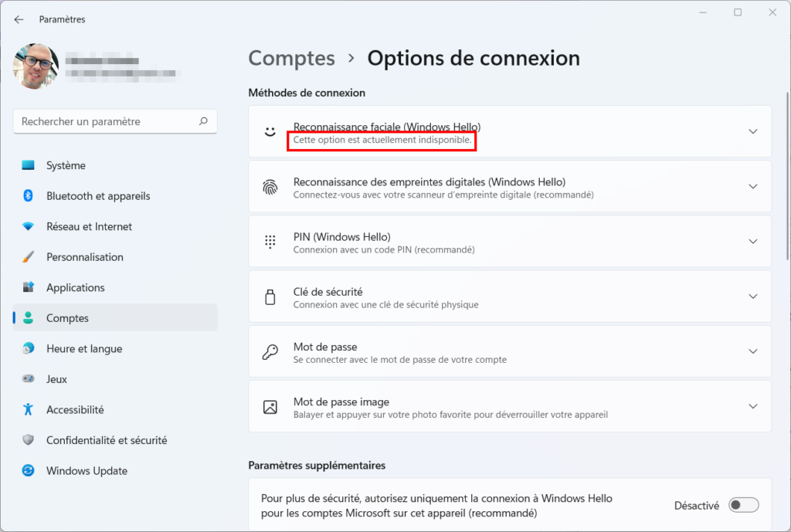Click the Comptes person icon
Screen dimensions: 791x532
click(29, 317)
